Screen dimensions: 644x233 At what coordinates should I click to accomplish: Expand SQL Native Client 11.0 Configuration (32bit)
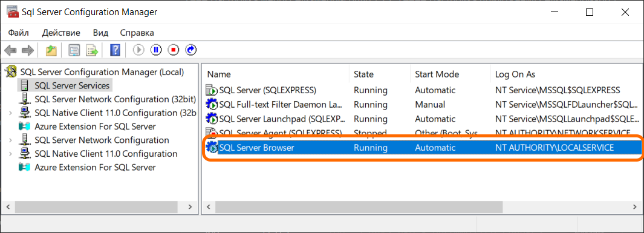10,113
